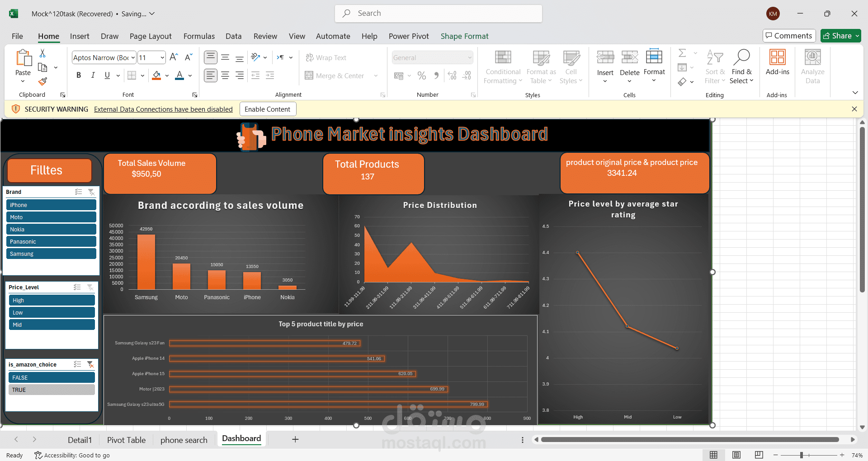868x461 pixels.
Task: Increase indent in Alignment group
Action: (270, 75)
